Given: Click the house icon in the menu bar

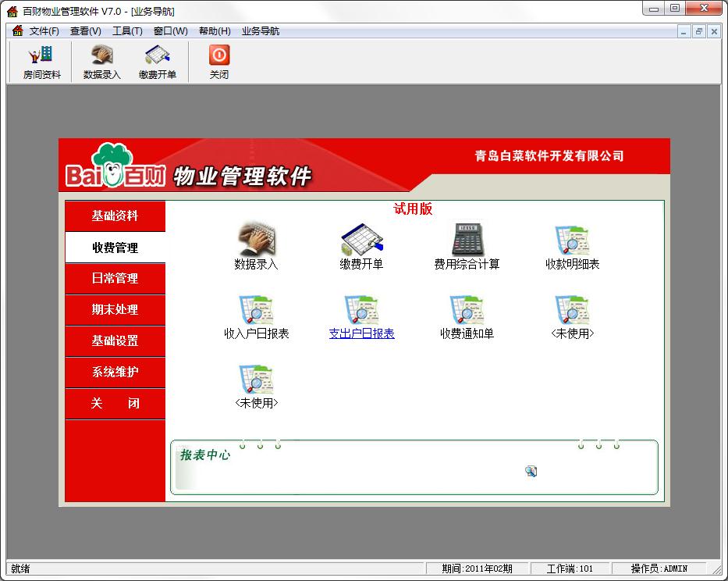Looking at the screenshot, I should 18,30.
